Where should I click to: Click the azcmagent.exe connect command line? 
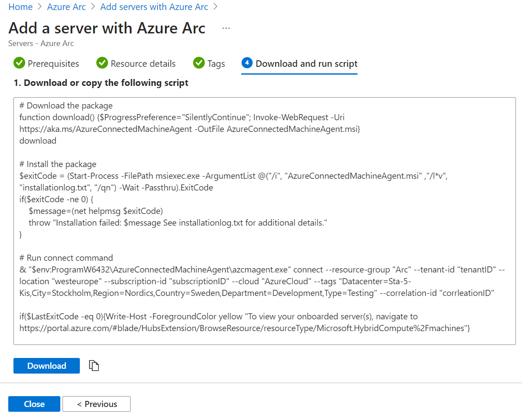coord(261,269)
